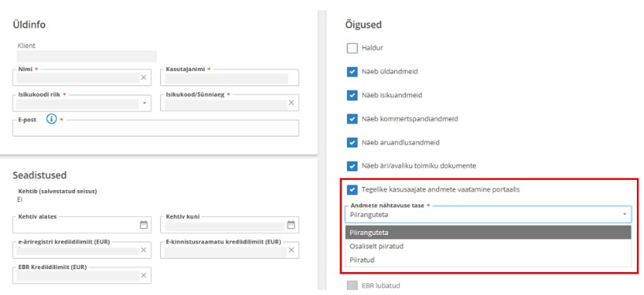Enable the Haldur checkbox
This screenshot has width=644, height=295.
point(352,48)
